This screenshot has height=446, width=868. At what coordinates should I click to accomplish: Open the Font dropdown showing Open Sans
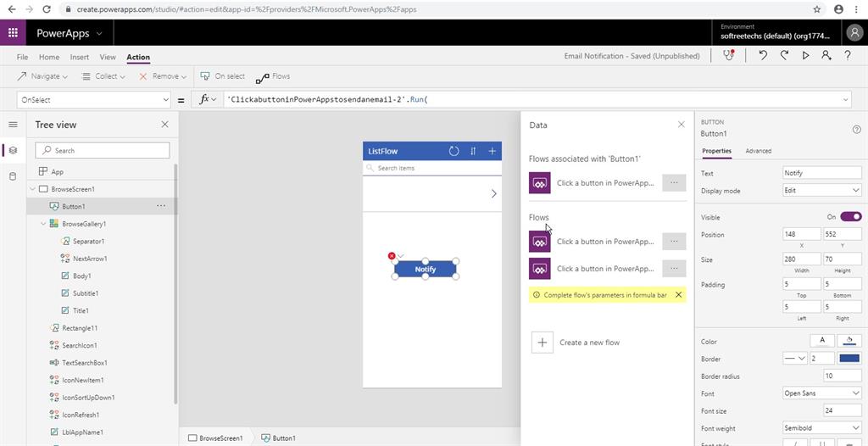(x=822, y=393)
